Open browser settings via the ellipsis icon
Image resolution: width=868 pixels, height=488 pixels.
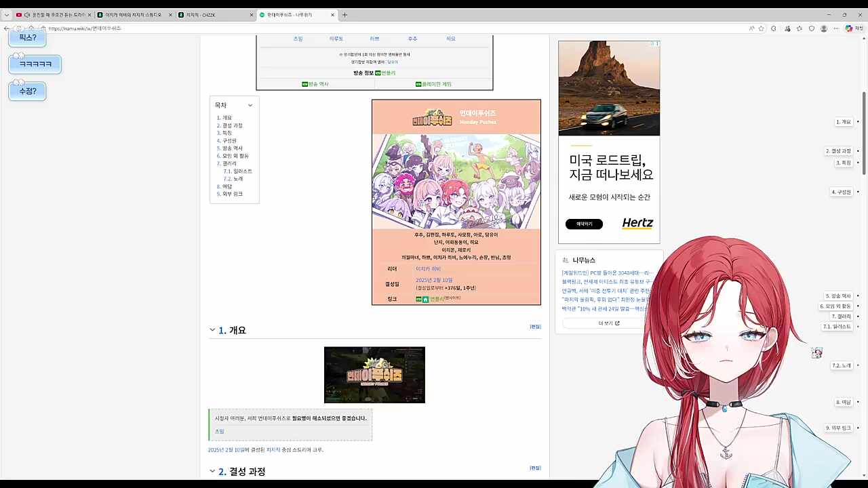pyautogui.click(x=836, y=28)
